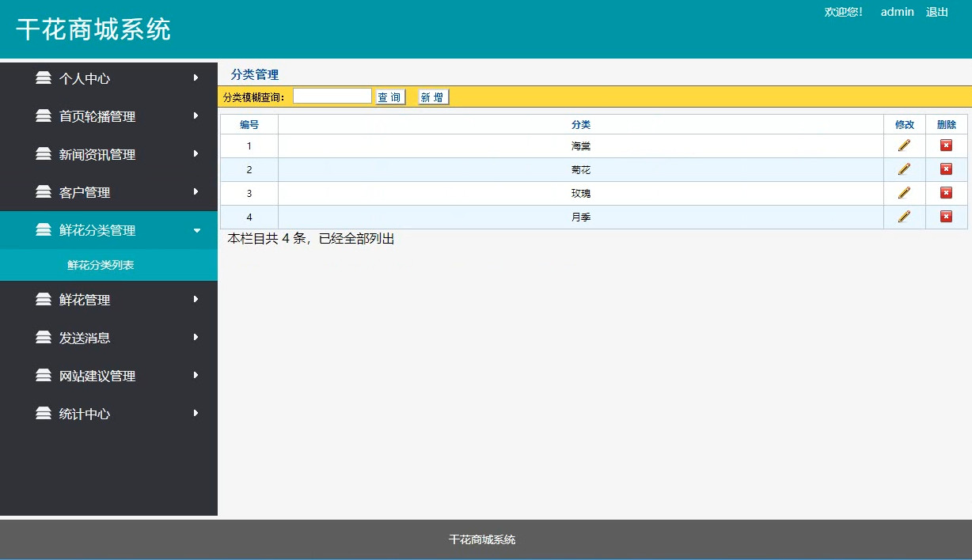Click the 干花商城系统 footer text
972x560 pixels.
[482, 539]
